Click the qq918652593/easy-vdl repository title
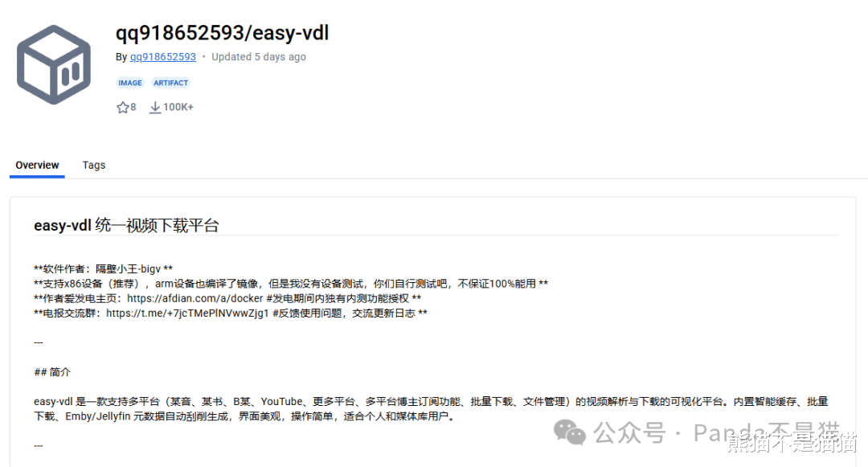Screen dimensions: 868x467 coord(222,33)
